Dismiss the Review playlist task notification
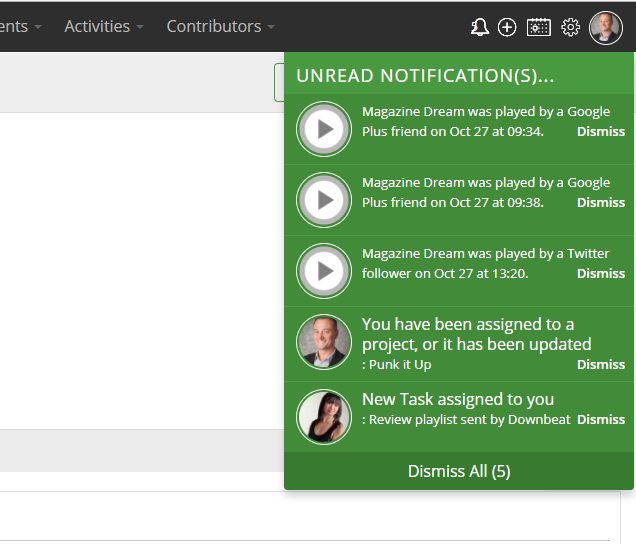 coord(601,419)
